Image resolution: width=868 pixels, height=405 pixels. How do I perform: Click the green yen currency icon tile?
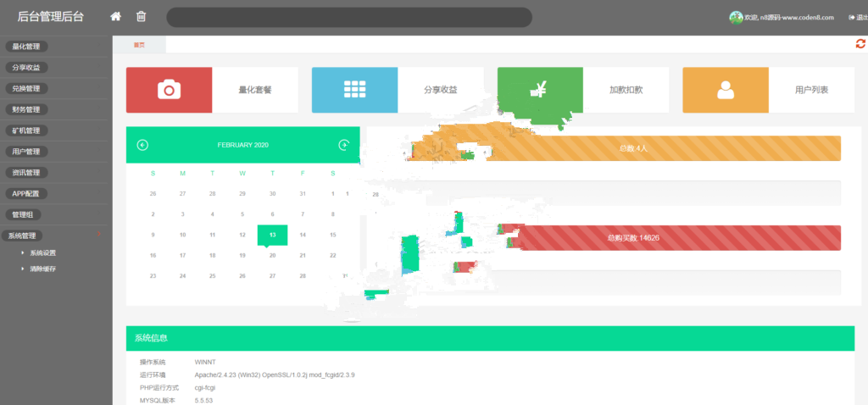point(539,90)
